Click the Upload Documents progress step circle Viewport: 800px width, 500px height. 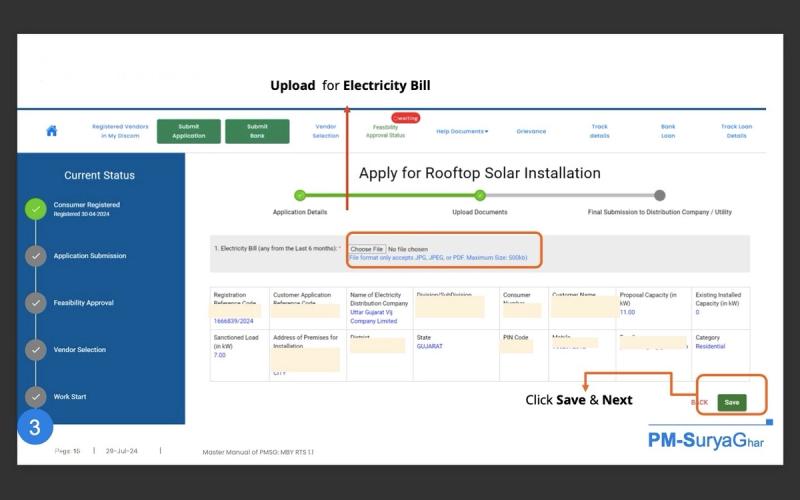click(480, 195)
